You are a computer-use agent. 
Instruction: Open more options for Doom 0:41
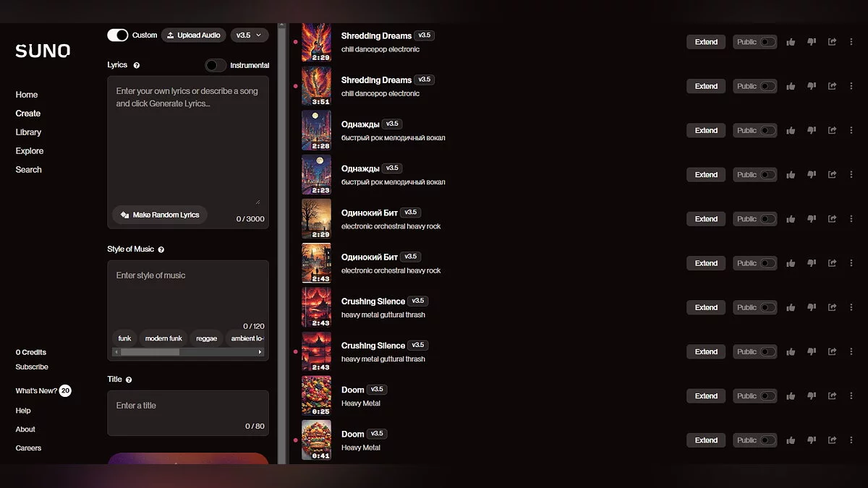[x=851, y=440]
